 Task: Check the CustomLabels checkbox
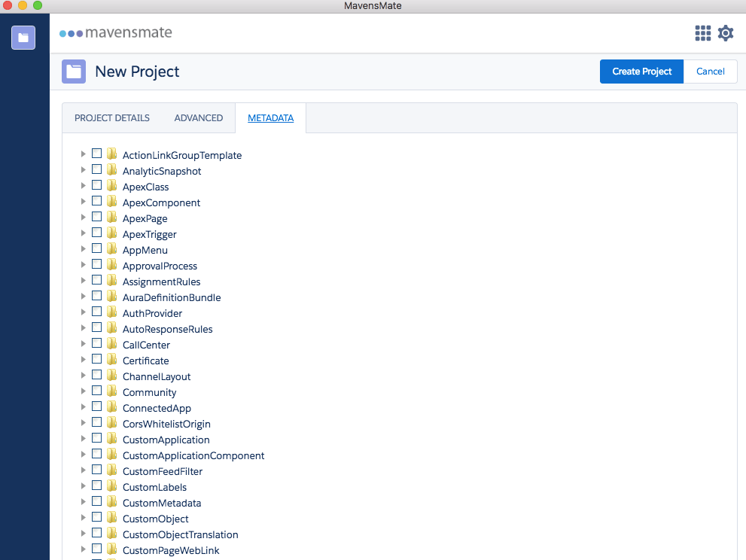[96, 485]
